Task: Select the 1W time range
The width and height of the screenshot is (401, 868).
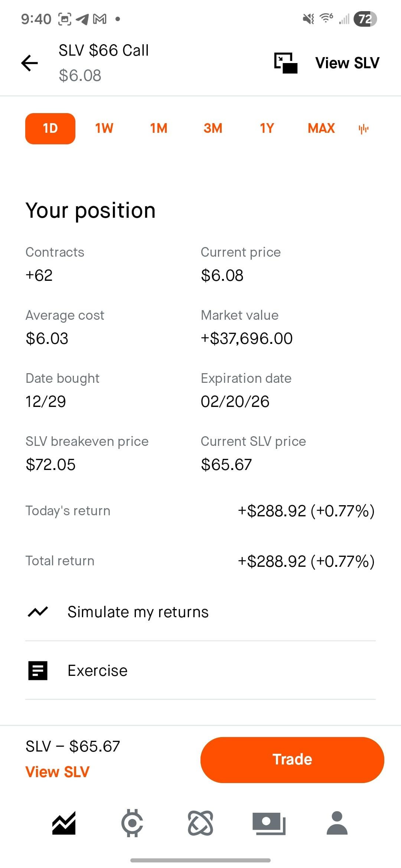Action: 104,128
